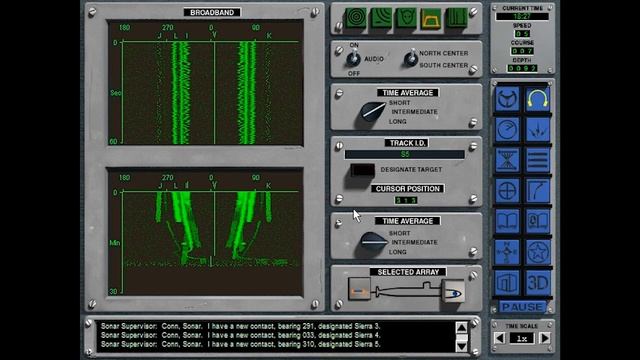Viewport: 640px width, 360px height.
Task: Click contact marker K on lower display
Action: tap(268, 186)
